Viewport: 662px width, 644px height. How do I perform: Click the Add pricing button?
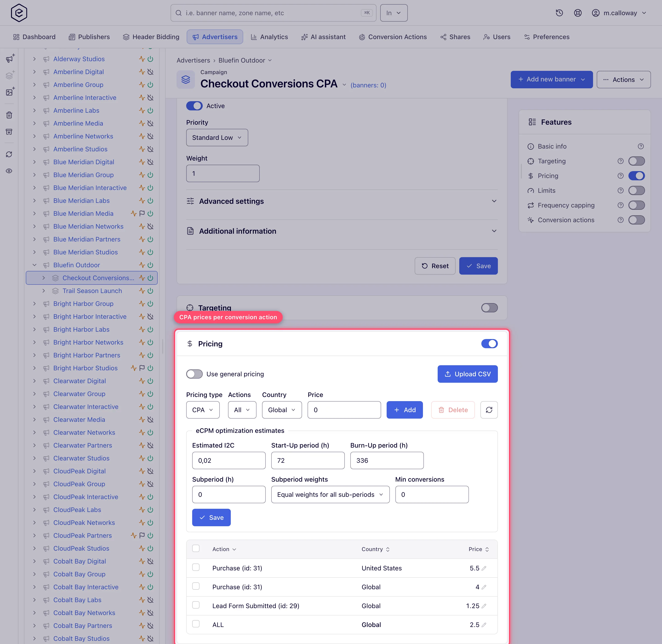tap(405, 410)
